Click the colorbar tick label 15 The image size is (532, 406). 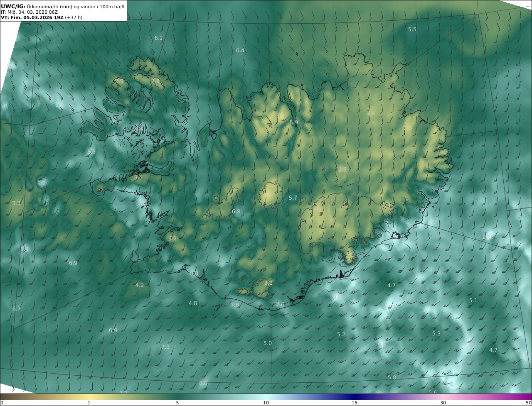(355, 403)
